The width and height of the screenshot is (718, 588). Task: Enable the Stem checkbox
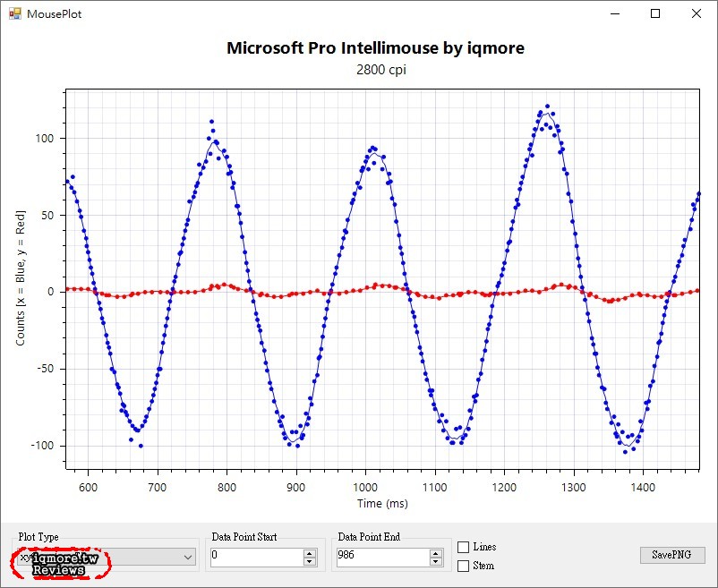(x=464, y=566)
